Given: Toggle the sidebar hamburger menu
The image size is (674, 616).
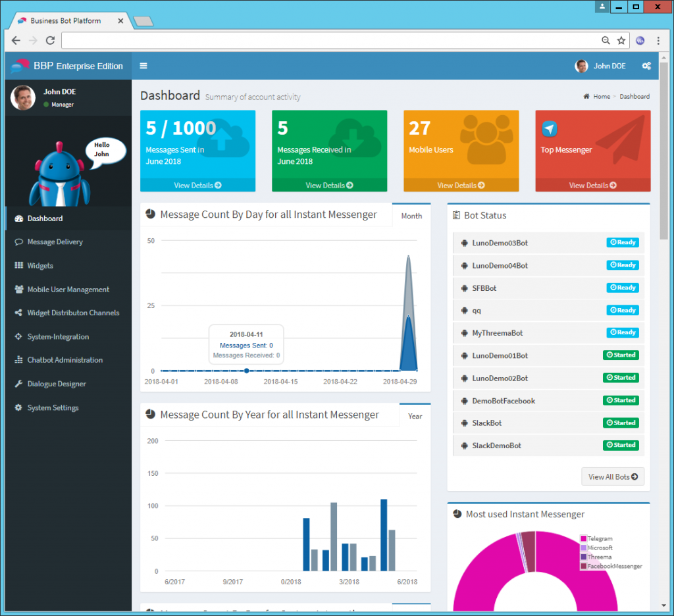Looking at the screenshot, I should [x=143, y=66].
